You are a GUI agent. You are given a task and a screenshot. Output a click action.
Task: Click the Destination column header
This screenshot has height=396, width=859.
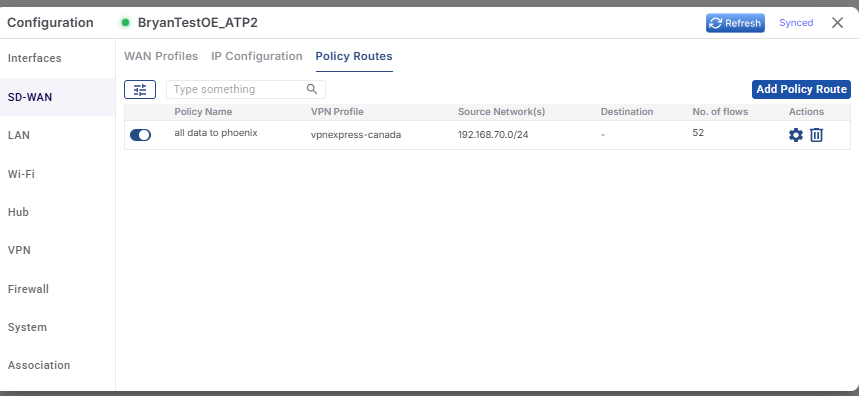coord(627,112)
